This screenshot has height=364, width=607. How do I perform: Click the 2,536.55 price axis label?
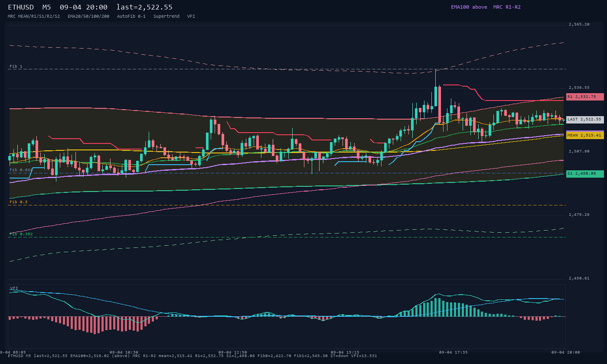pos(579,88)
